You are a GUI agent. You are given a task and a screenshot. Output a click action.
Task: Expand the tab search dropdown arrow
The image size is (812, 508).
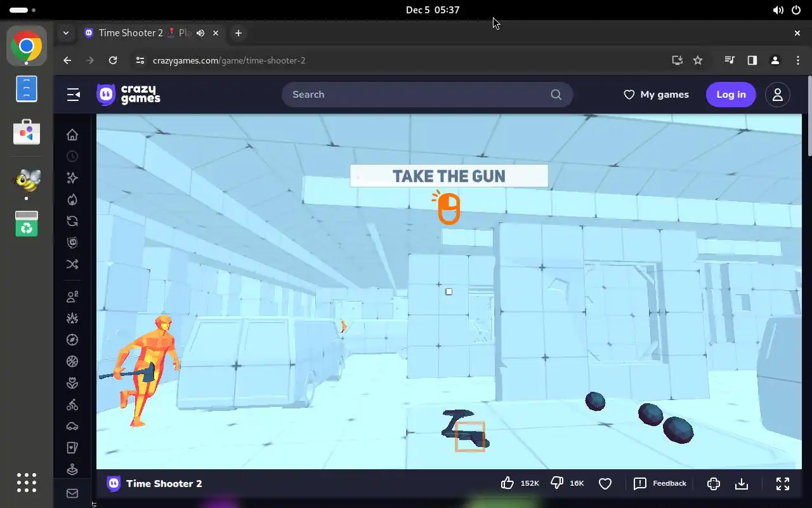(65, 33)
